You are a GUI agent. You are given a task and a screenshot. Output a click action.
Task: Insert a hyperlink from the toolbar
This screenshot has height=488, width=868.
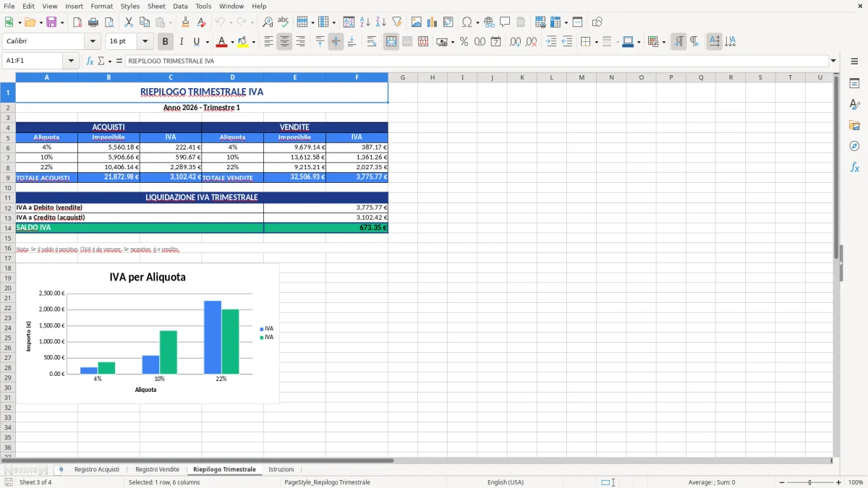point(489,22)
